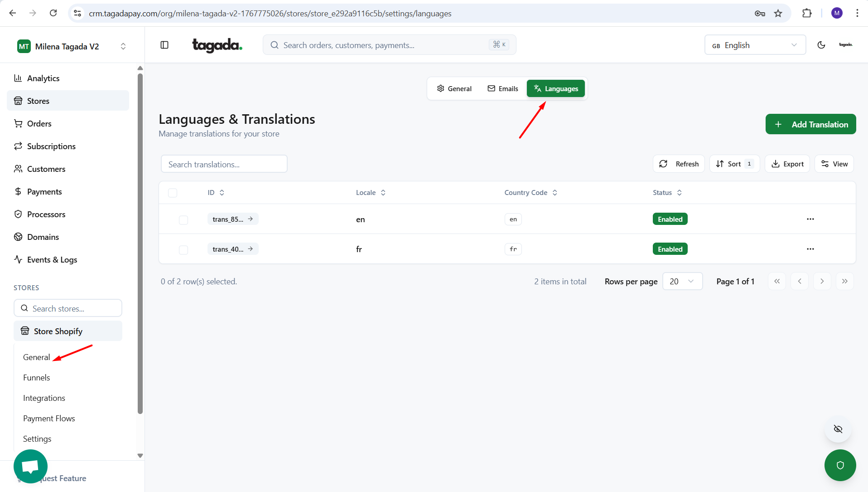The image size is (868, 492).
Task: Open the English language dropdown
Action: tap(755, 45)
